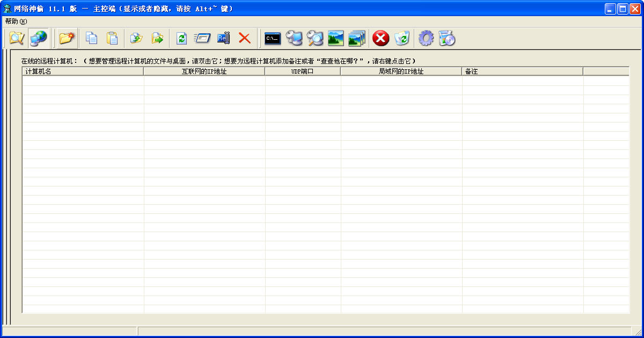Select the network computers globe icon
The image size is (644, 338).
coord(39,38)
